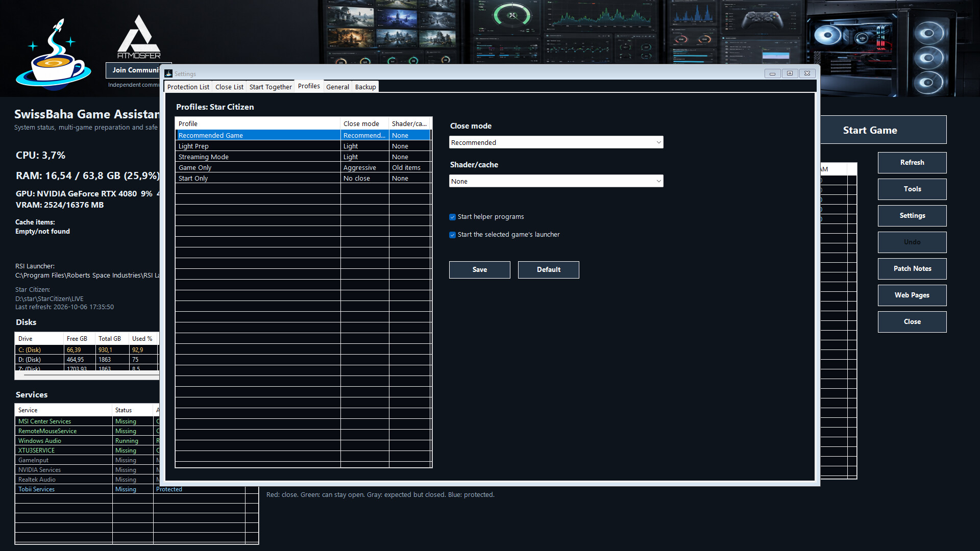Select the Recommended Game profile row
Viewport: 980px width, 551px height.
click(x=303, y=135)
